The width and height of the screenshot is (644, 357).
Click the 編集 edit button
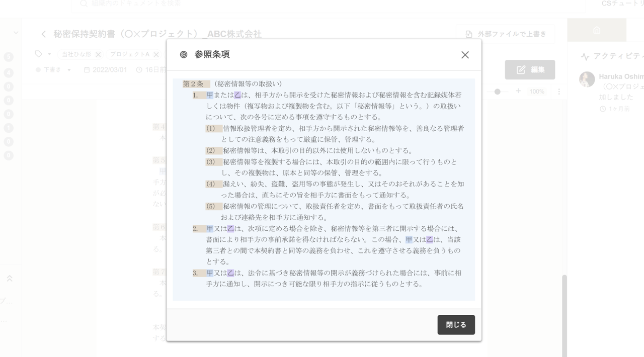(530, 70)
